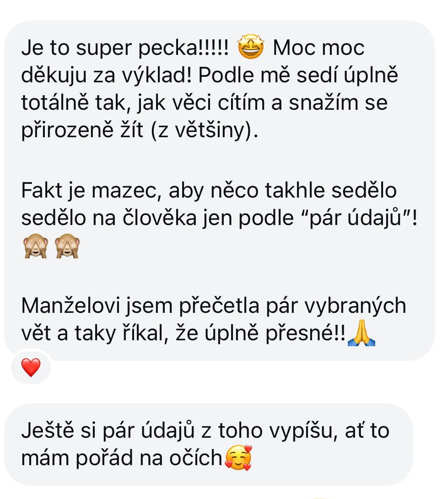Click the words 'Moc moc'
The width and height of the screenshot is (448, 499).
pos(318,48)
